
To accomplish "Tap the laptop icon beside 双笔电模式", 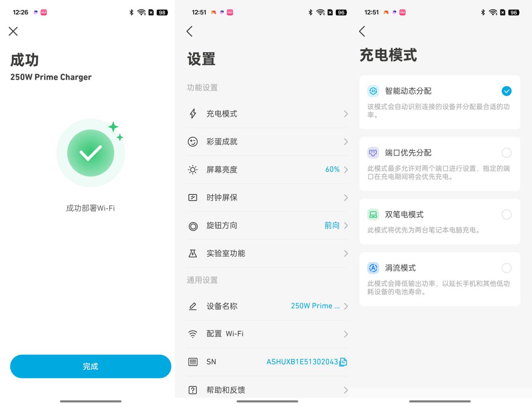I will pos(373,215).
